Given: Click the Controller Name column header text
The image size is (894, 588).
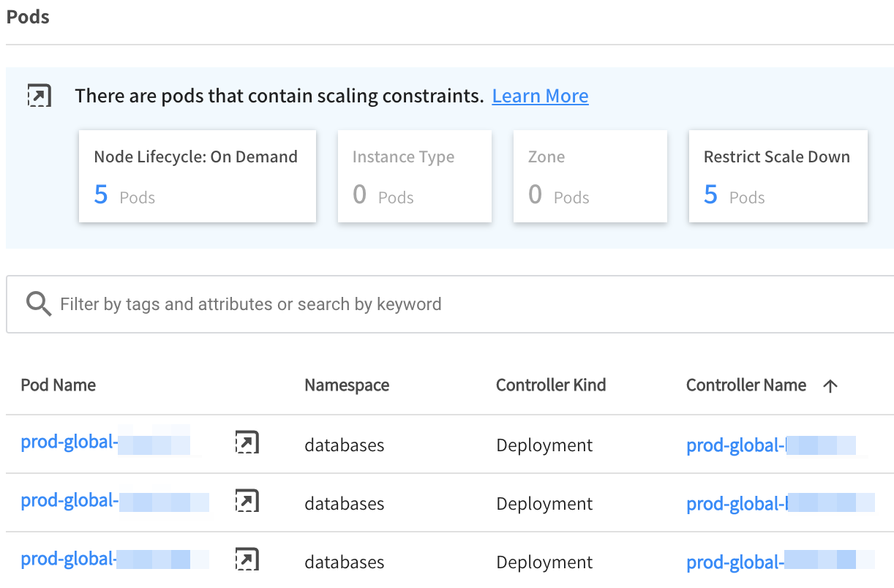Looking at the screenshot, I should tap(745, 385).
